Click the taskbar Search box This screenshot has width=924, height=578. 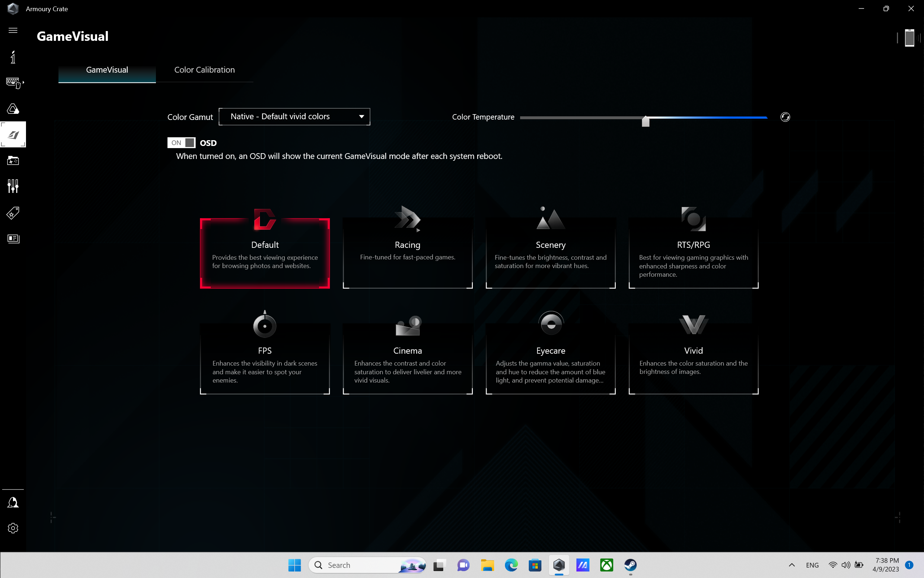click(x=367, y=565)
